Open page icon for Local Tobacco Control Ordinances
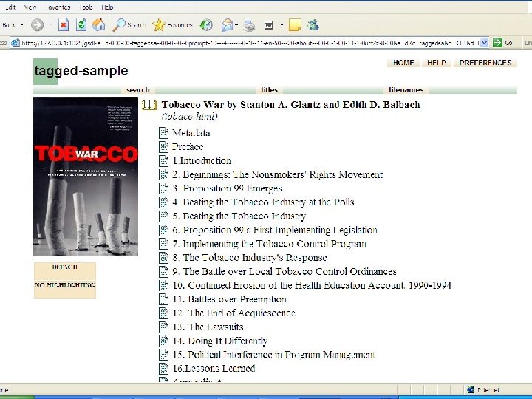The width and height of the screenshot is (532, 399). [x=163, y=271]
